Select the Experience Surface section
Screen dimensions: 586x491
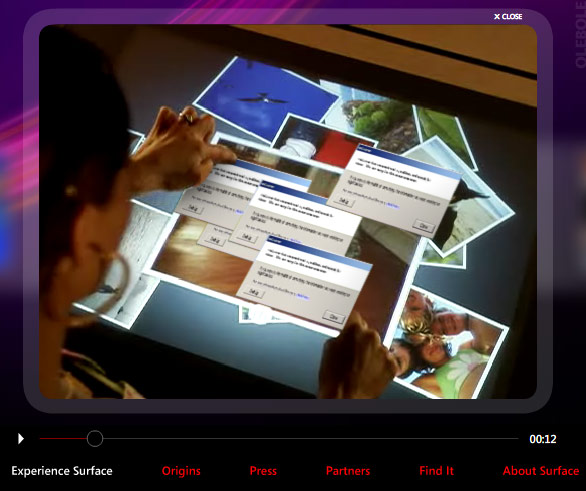point(62,470)
